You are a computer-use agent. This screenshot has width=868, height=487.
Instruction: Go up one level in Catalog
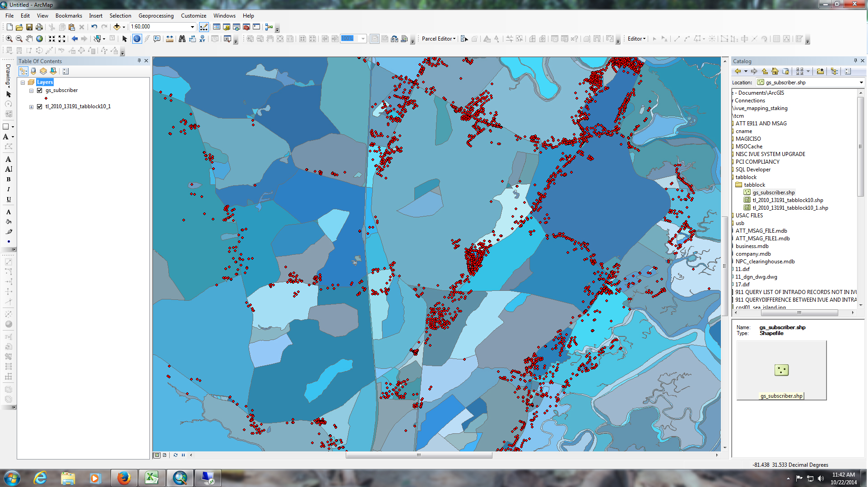pos(765,71)
